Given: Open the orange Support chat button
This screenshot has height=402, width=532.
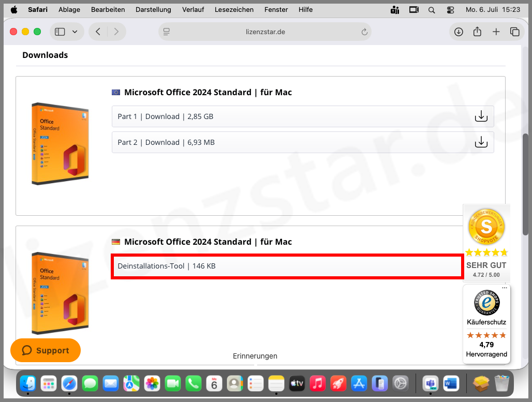Looking at the screenshot, I should pos(46,350).
